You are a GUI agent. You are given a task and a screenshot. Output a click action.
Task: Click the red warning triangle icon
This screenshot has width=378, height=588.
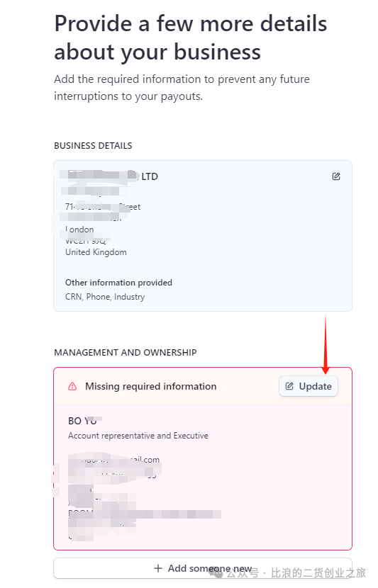pos(72,386)
